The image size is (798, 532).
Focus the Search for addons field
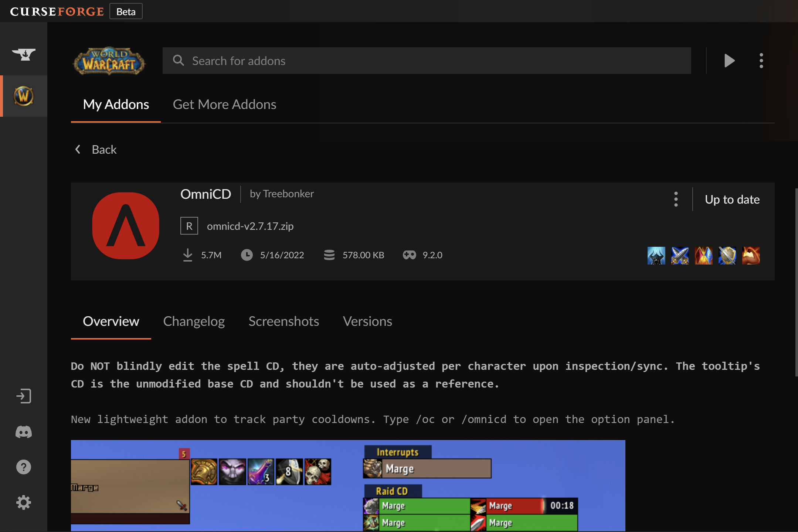(x=427, y=61)
